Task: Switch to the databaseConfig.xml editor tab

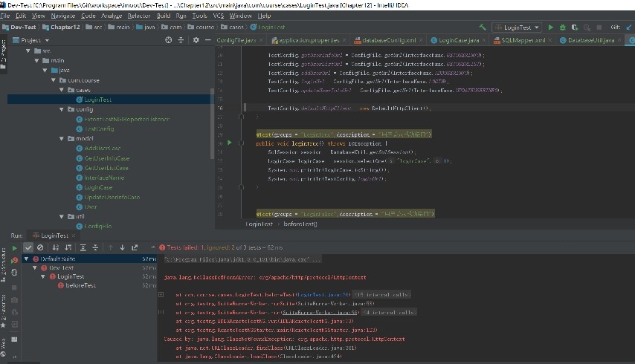Action: click(x=390, y=40)
